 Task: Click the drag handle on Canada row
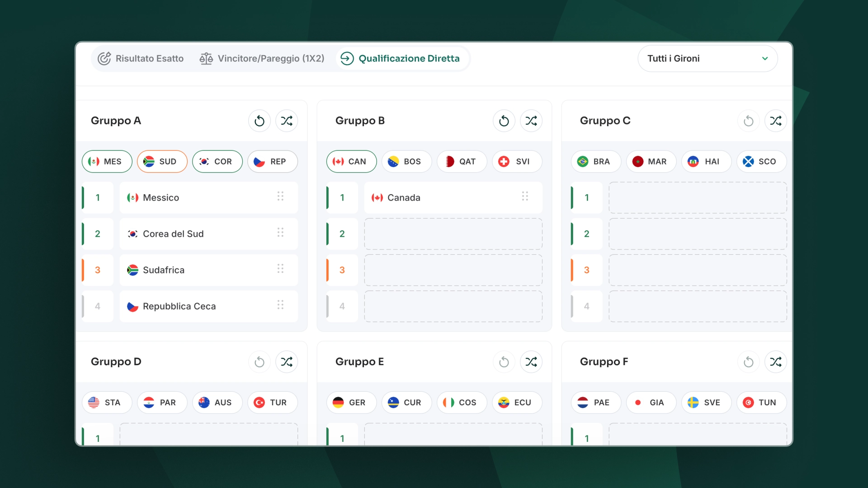[x=525, y=197]
